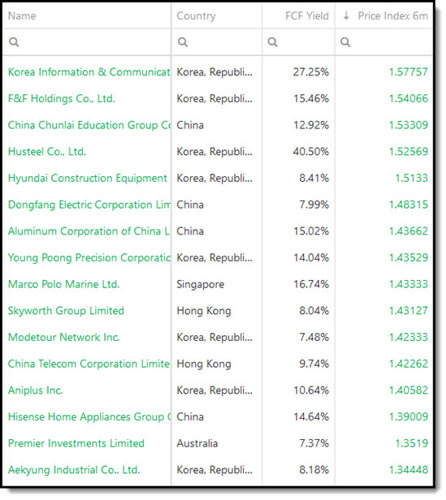This screenshot has width=446, height=500.
Task: Select the 16.74% FCF Yield value
Action: (x=311, y=284)
